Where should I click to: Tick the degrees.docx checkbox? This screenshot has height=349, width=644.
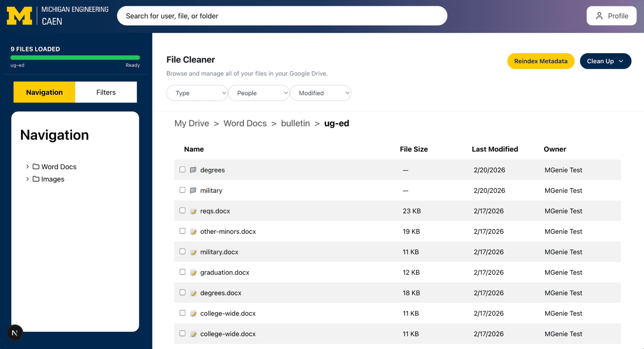click(x=183, y=292)
